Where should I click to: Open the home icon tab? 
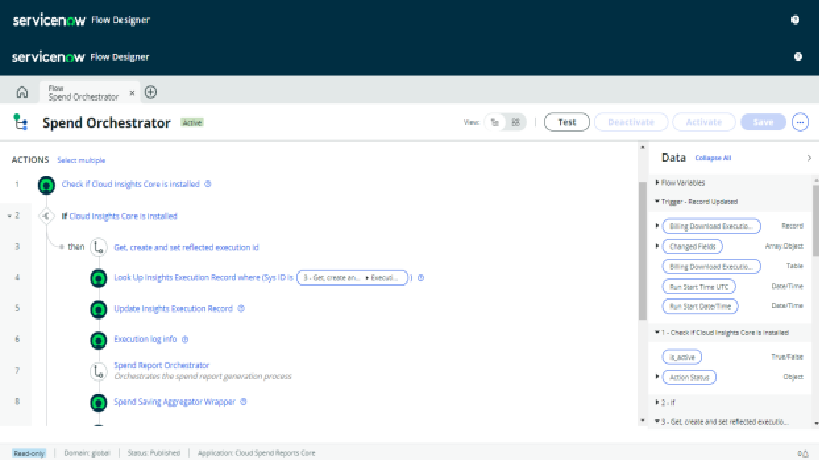[22, 92]
